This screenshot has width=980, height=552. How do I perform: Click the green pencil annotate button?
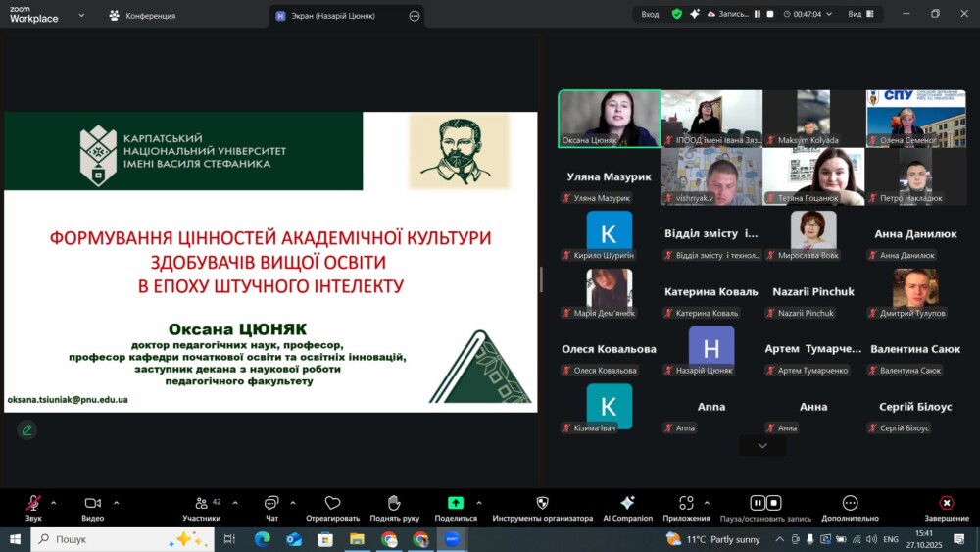26,429
